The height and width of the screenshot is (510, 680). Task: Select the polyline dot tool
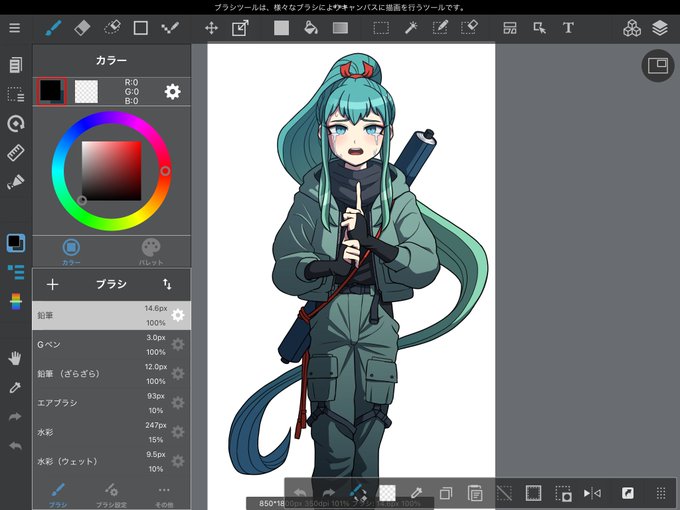coord(170,28)
